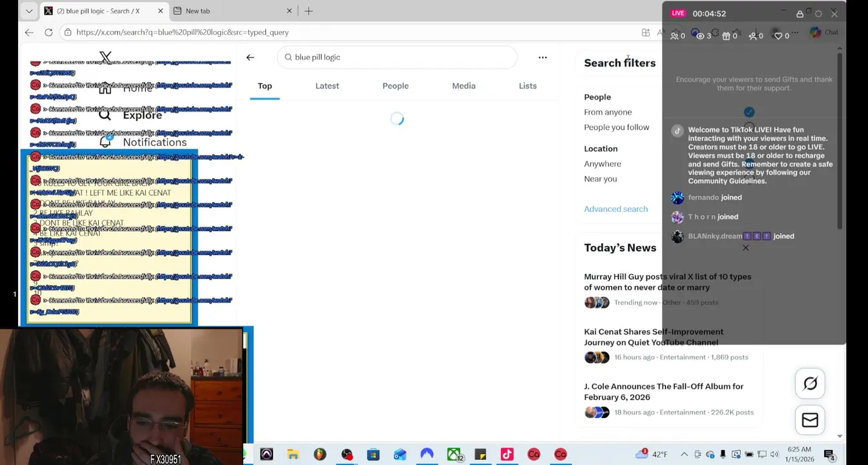Select the Near you location option
868x465 pixels.
pyautogui.click(x=600, y=179)
